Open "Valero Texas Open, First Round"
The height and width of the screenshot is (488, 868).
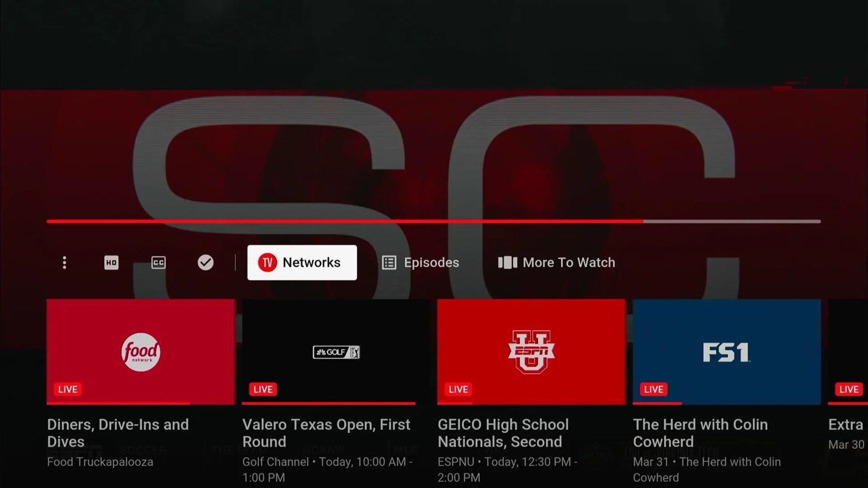[326, 433]
